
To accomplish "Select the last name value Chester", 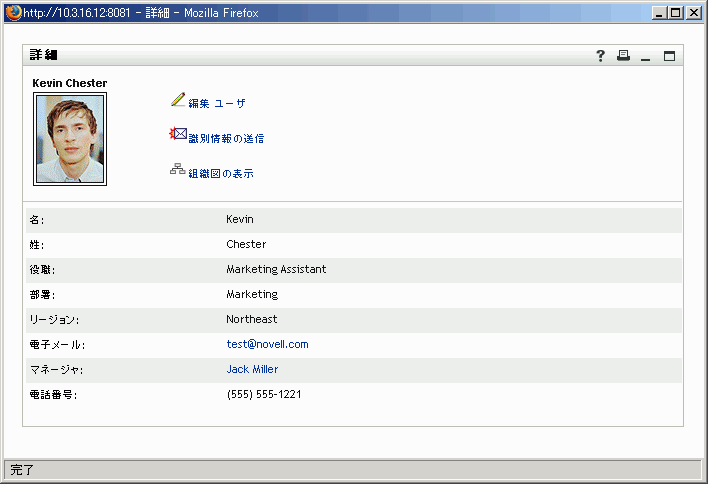I will pos(246,244).
